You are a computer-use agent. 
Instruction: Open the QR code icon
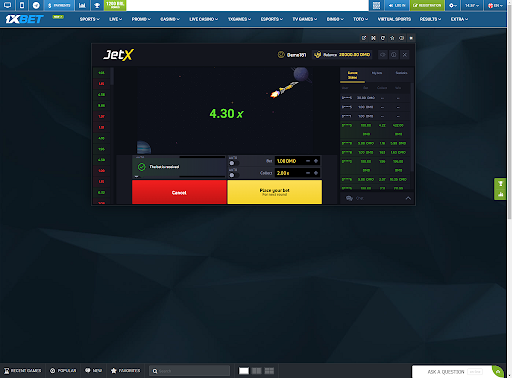[376, 5]
